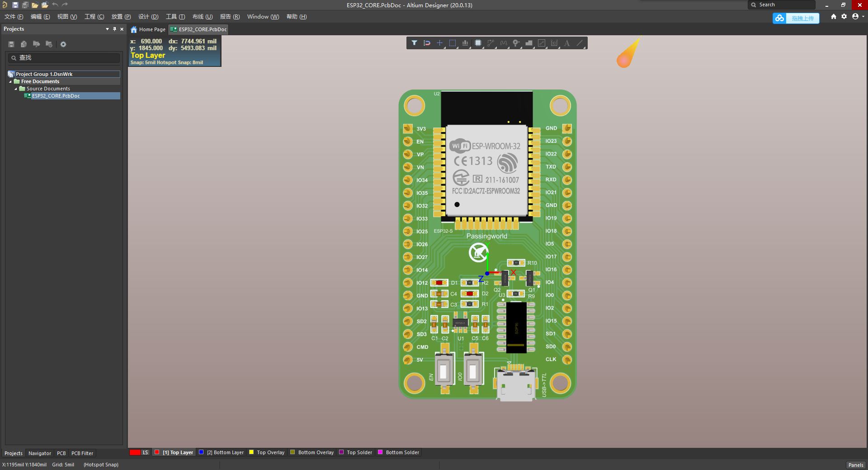Open the Snap options magnet tool
Screen dimensions: 868x470
pyautogui.click(x=427, y=43)
